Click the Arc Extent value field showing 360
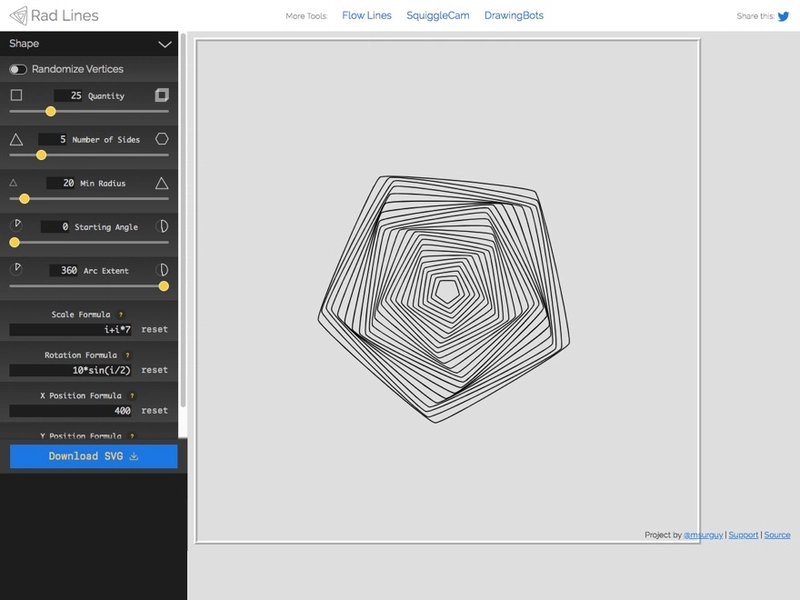The height and width of the screenshot is (600, 800). click(64, 270)
